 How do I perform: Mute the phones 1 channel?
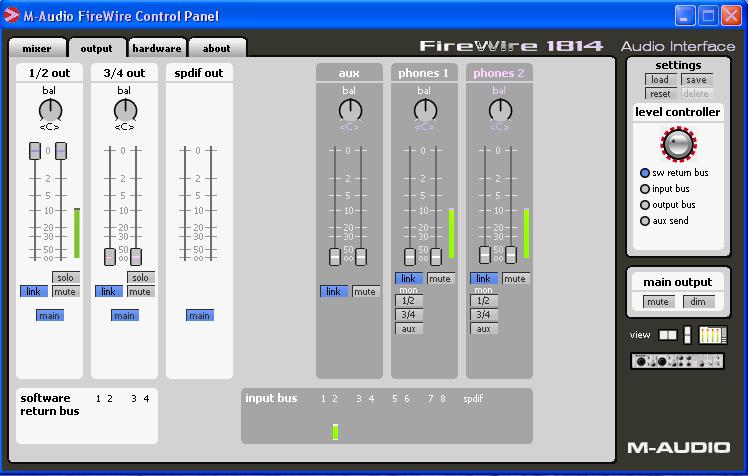[x=441, y=278]
